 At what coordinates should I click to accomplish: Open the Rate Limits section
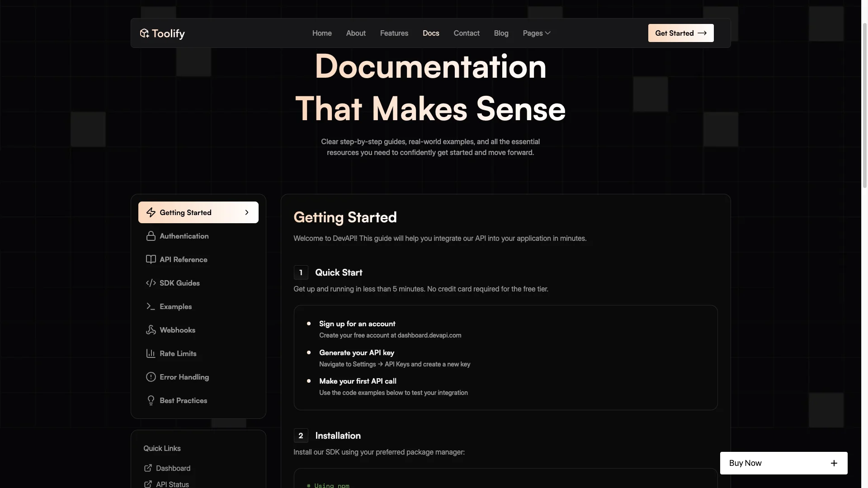tap(198, 353)
